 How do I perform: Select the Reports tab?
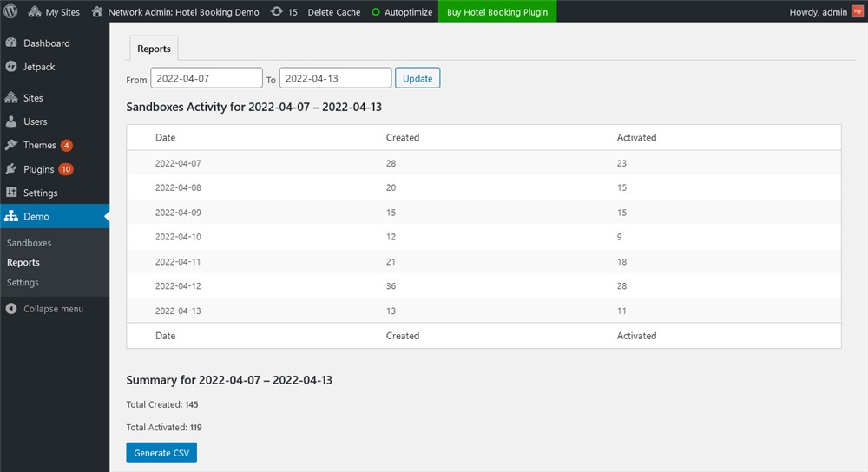click(x=154, y=49)
